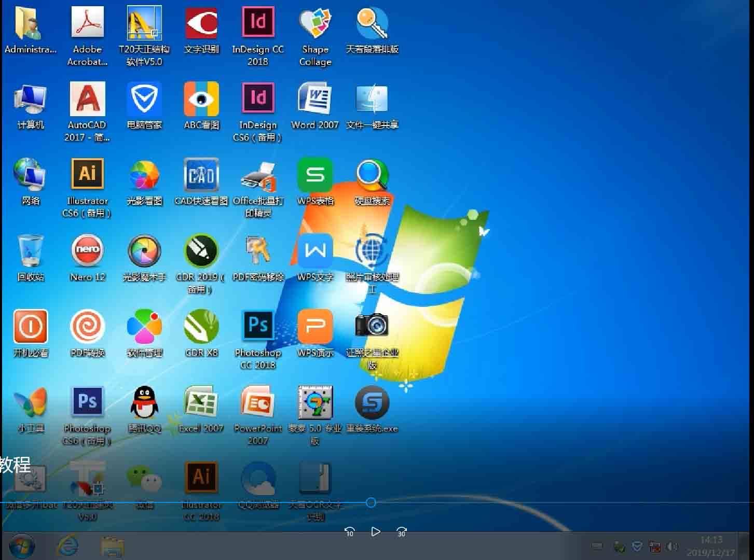Select the 蒙泰 5.0 专业版 icon
The image size is (754, 560).
coord(315,402)
